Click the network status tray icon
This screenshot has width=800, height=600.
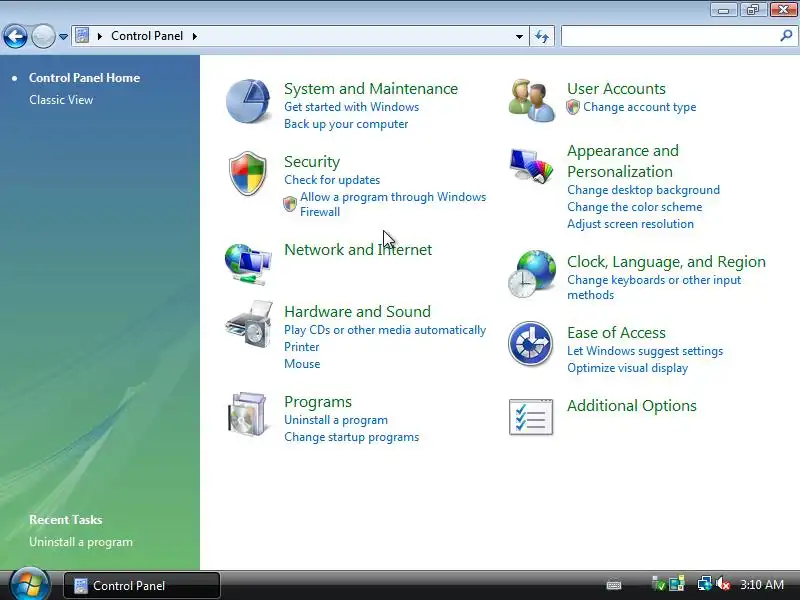click(x=705, y=584)
